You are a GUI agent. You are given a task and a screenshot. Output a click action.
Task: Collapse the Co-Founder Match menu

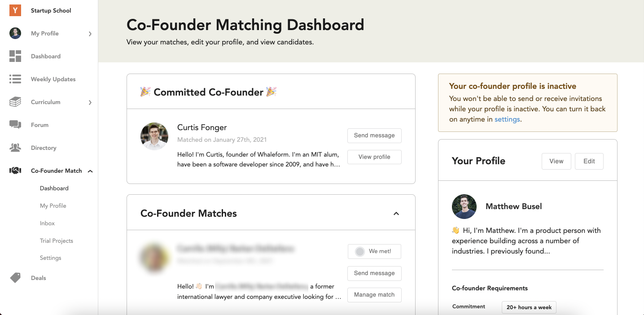point(90,171)
